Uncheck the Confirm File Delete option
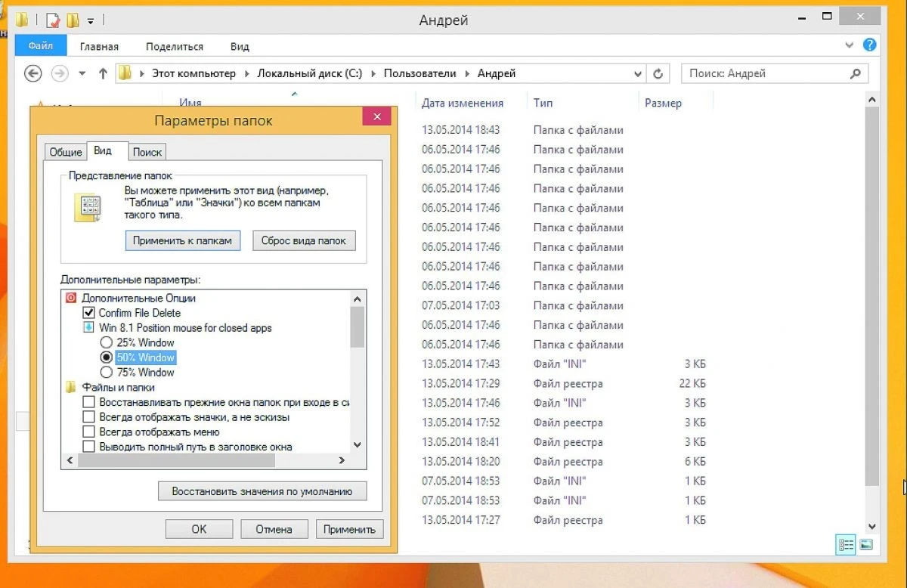Image resolution: width=907 pixels, height=588 pixels. point(89,313)
